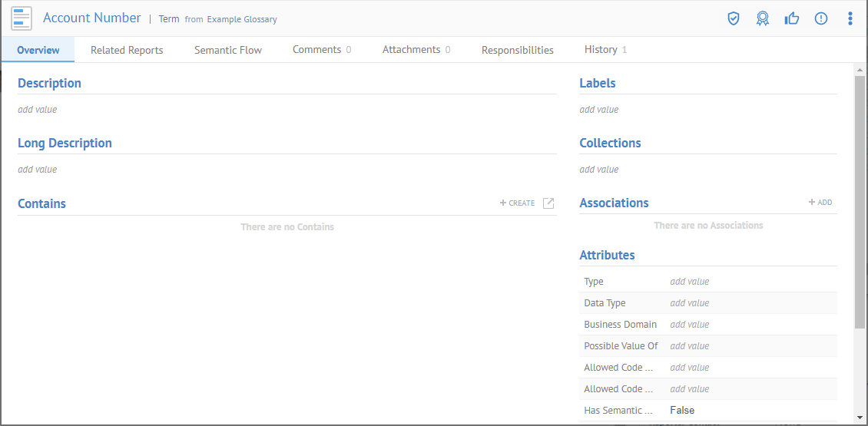The image size is (868, 426).
Task: Open the three-dot more options menu
Action: pyautogui.click(x=850, y=18)
